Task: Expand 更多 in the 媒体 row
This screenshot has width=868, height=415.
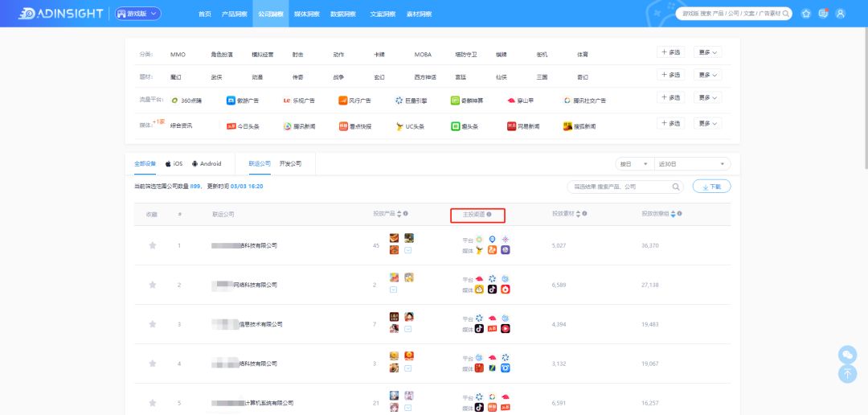Action: [707, 123]
